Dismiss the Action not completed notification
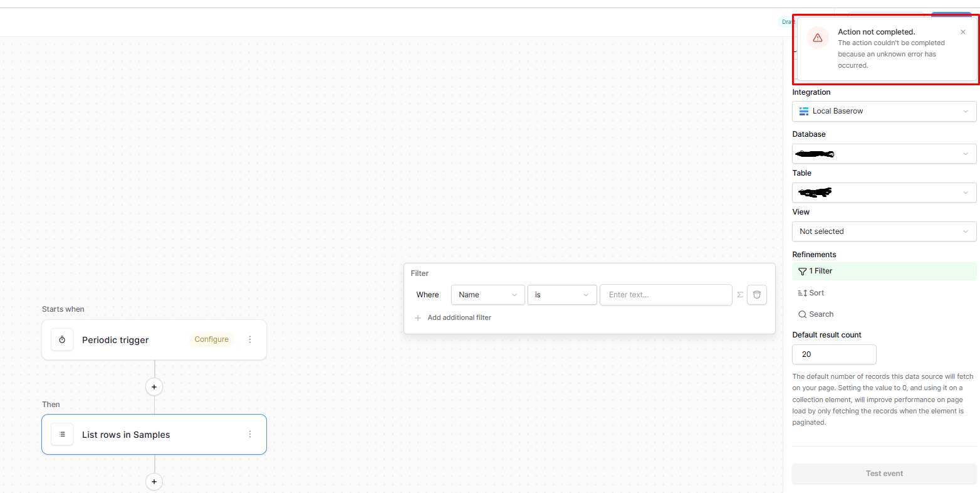 pyautogui.click(x=963, y=32)
